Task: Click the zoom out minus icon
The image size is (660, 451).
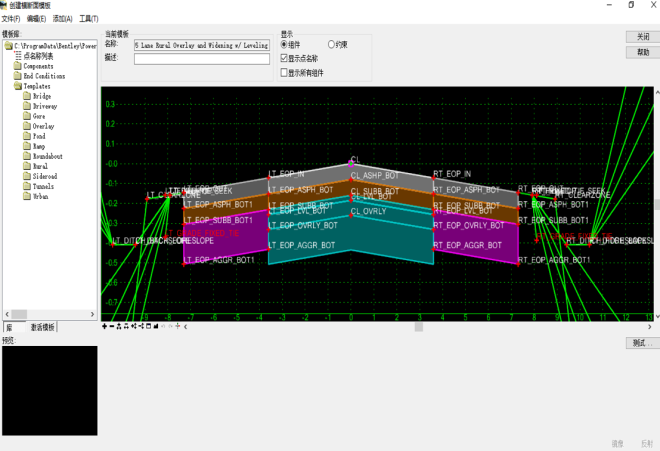Action: click(111, 327)
